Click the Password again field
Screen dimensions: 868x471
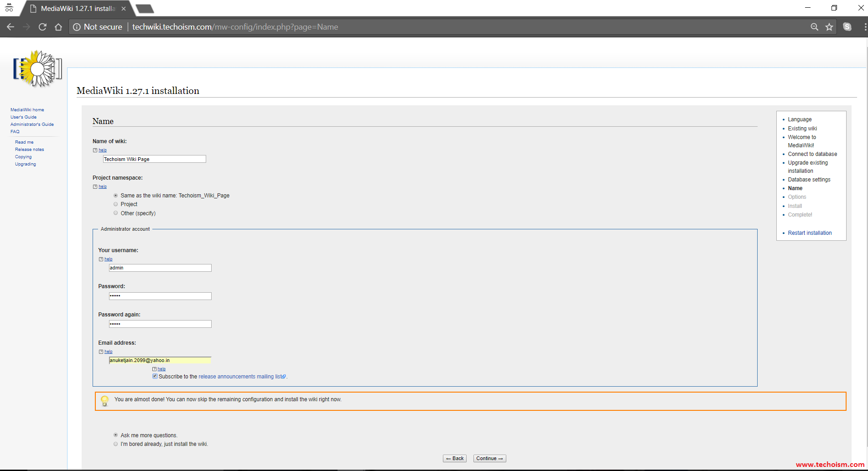click(160, 324)
